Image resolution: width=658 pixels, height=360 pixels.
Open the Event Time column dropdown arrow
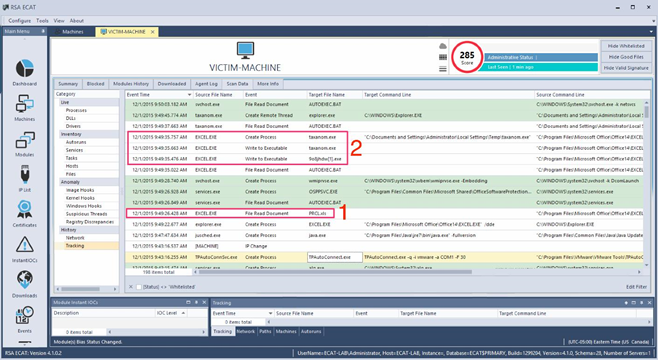189,95
